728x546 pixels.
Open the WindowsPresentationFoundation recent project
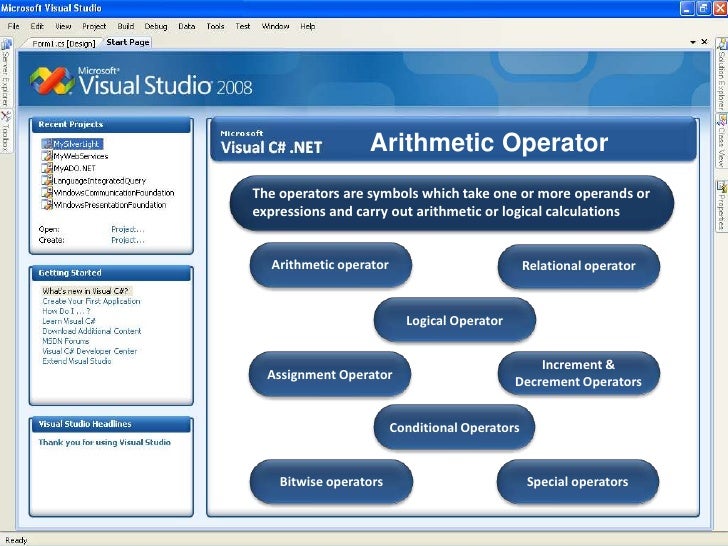pos(110,204)
